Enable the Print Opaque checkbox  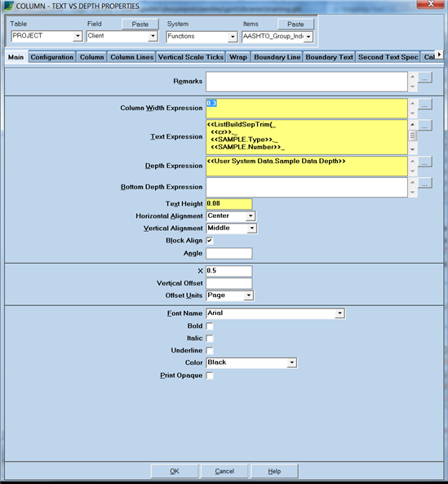[x=210, y=375]
